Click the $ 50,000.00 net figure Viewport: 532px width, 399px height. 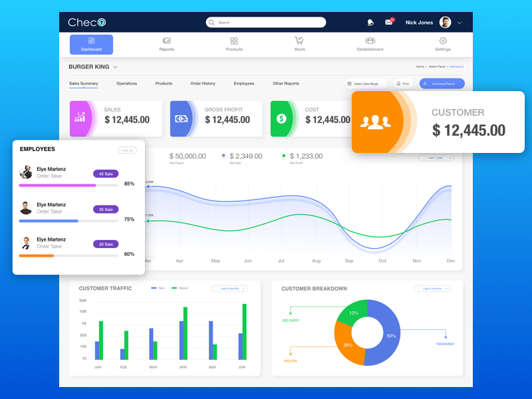point(188,156)
